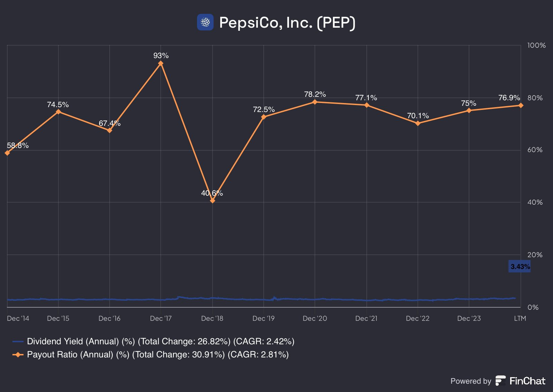Click the PepsiCo, Inc. (PEP) title
Viewport: 553px width, 392px height.
(x=287, y=22)
